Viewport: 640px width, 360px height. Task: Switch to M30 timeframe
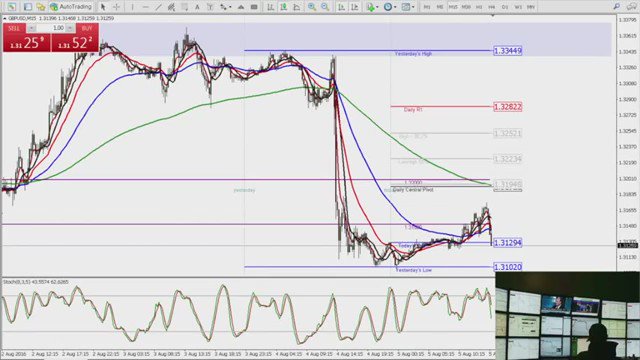tap(466, 7)
